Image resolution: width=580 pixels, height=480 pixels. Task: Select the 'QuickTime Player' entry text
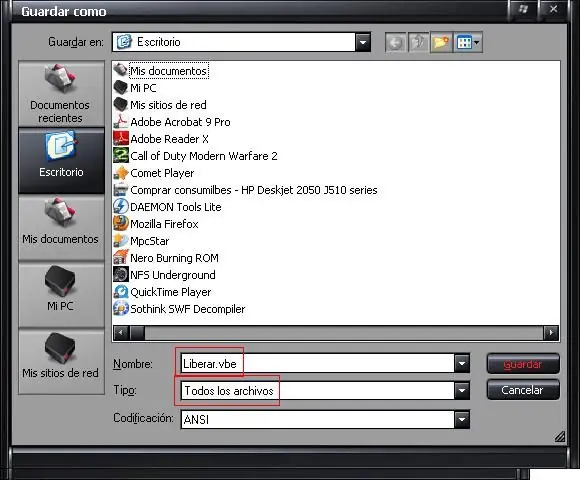click(171, 292)
